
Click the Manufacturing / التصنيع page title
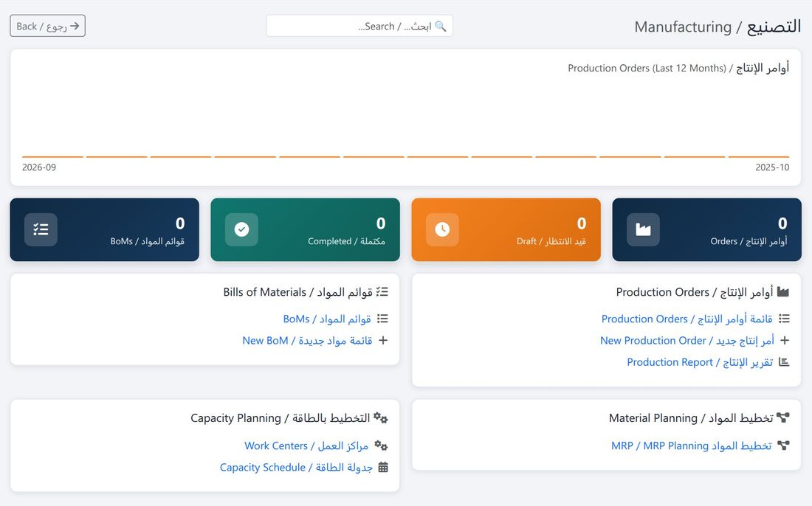point(718,27)
